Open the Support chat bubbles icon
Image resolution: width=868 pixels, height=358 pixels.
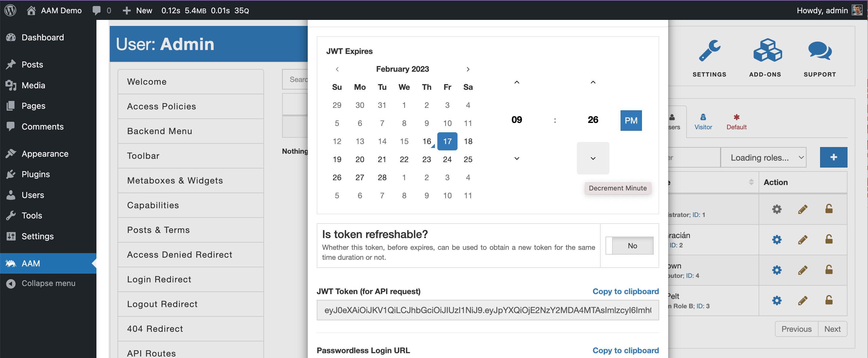820,51
